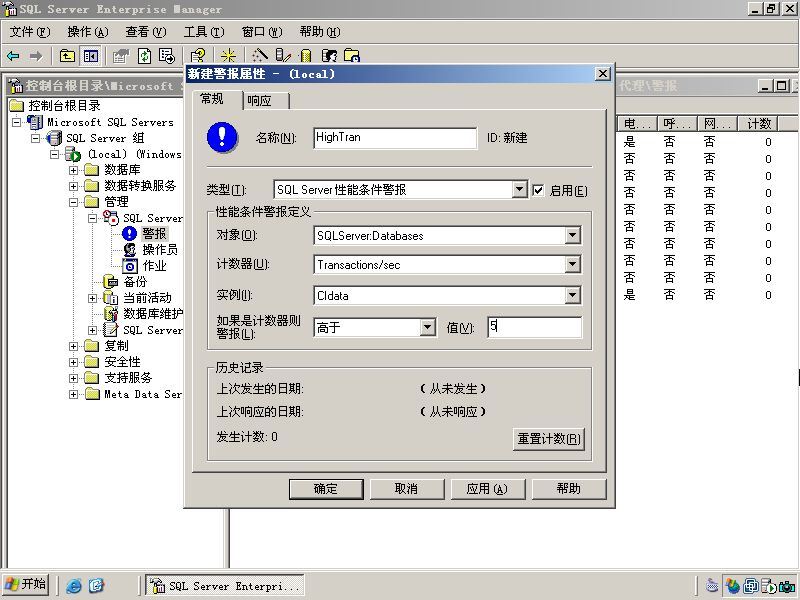Click the database with pencil toolbar icon

pos(283,55)
